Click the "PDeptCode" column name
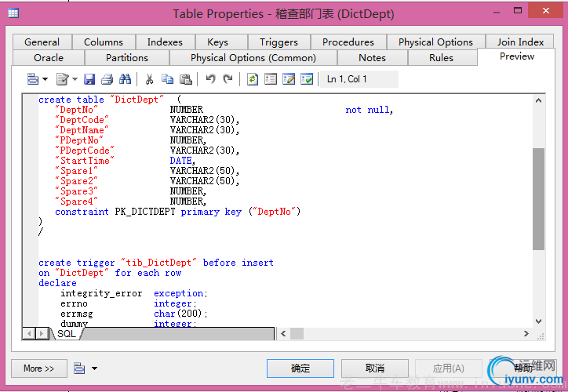 pos(85,151)
